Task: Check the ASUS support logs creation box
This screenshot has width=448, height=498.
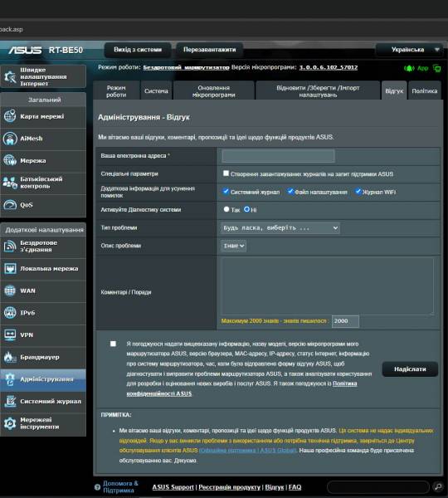Action: 226,173
